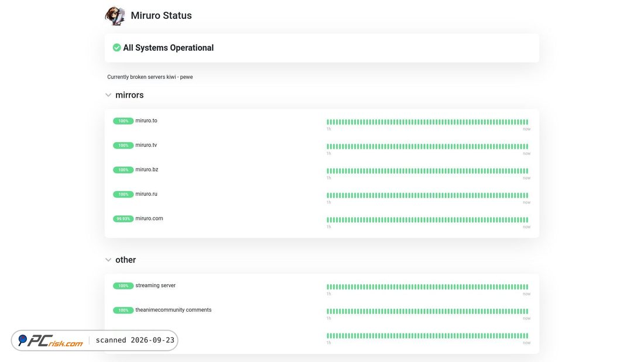Open the miruro.bz monitor
This screenshot has height=362, width=644.
coord(146,170)
